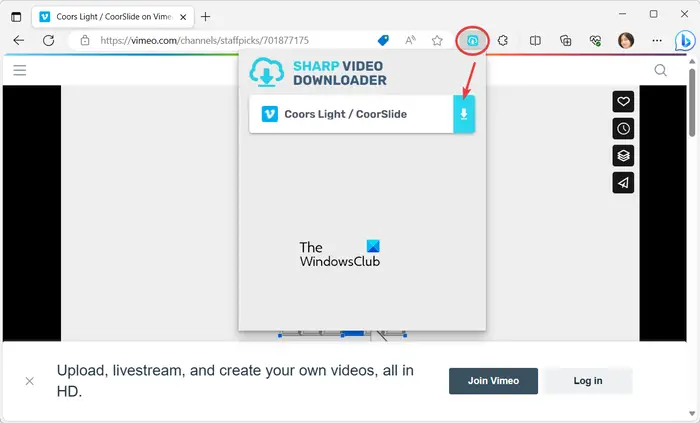Click the shopping price tag icon
The height and width of the screenshot is (423, 700).
383,41
